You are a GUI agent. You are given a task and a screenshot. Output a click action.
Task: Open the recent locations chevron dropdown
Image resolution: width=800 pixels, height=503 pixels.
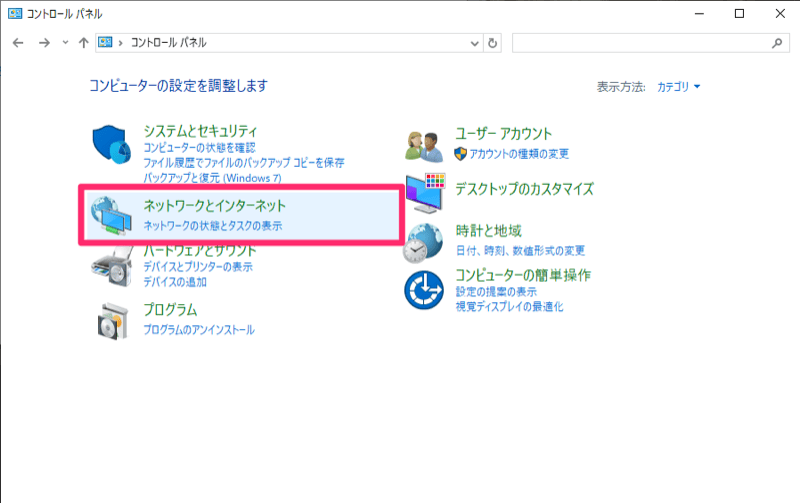[65, 43]
